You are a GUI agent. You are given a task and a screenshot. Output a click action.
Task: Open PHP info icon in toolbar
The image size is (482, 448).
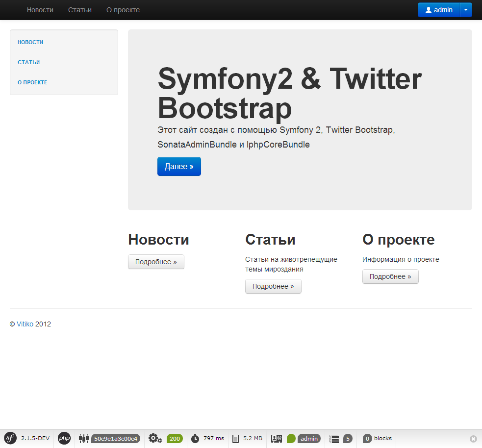pyautogui.click(x=64, y=438)
